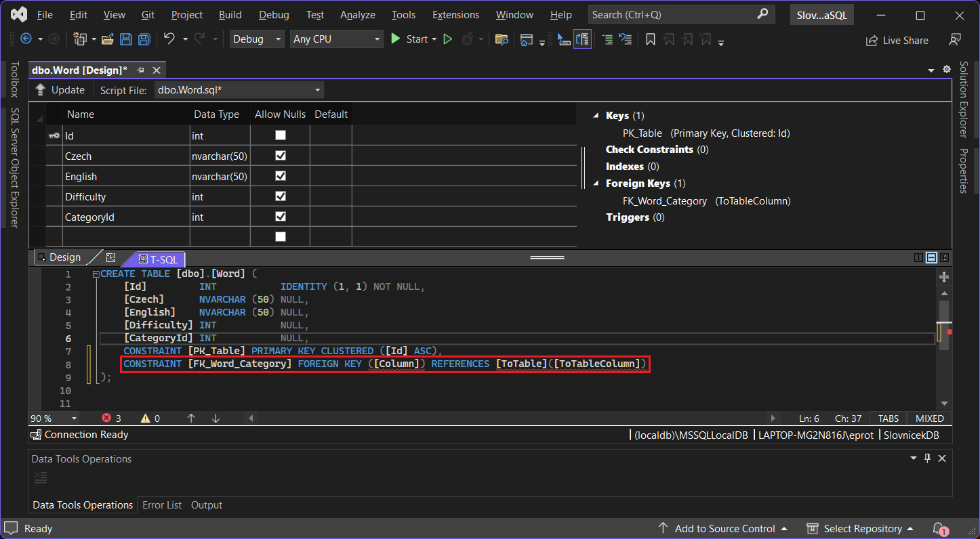Screen dimensions: 980x539
Task: Click the bookmark icon in toolbar
Action: [x=651, y=39]
